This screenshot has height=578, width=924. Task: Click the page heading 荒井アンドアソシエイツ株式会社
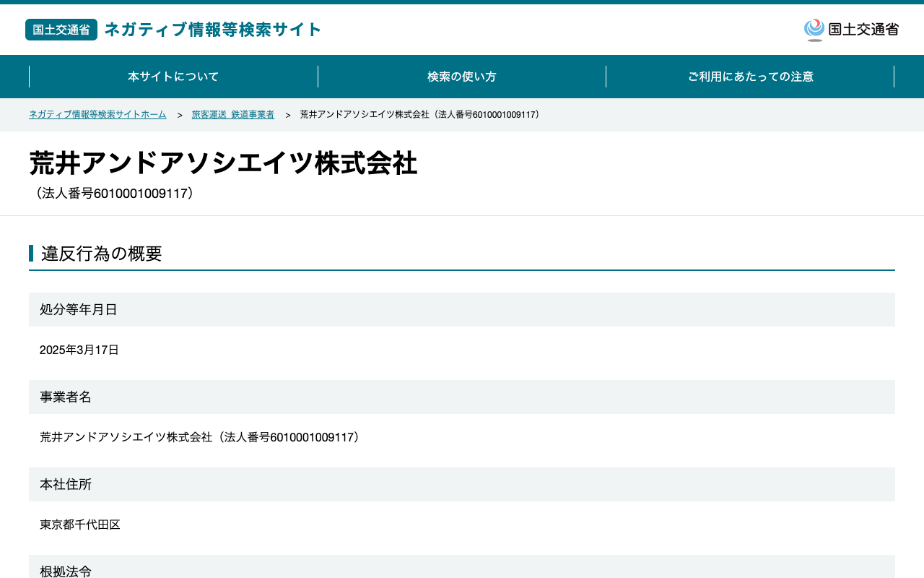[x=223, y=163]
